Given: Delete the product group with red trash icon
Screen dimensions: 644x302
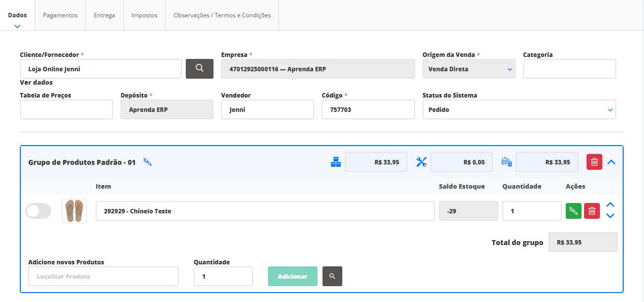Looking at the screenshot, I should (594, 162).
